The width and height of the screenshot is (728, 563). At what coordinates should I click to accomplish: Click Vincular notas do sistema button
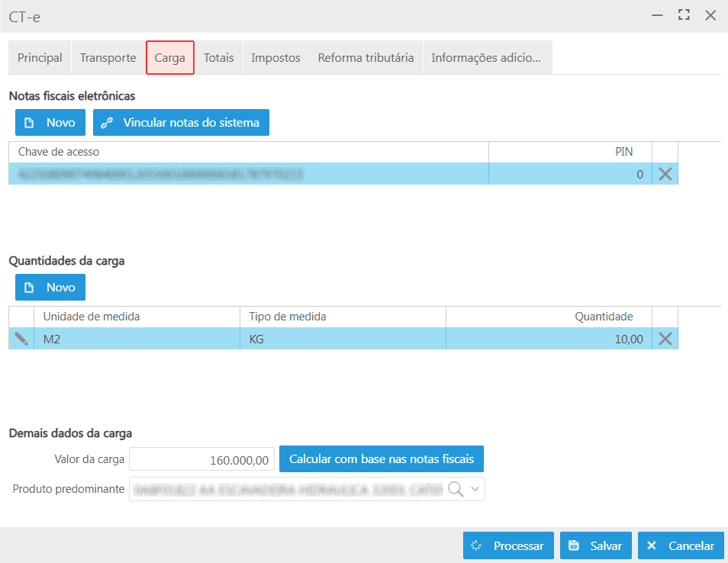coord(181,123)
